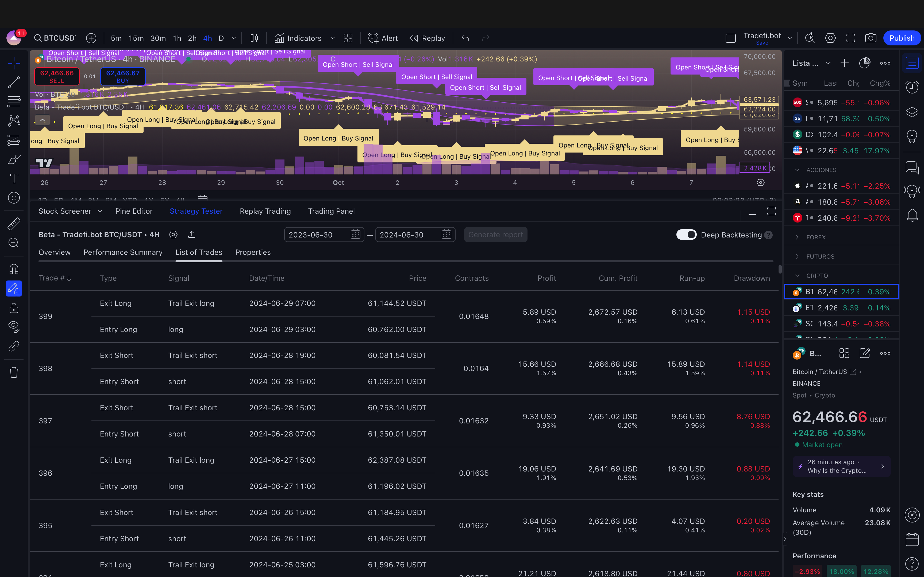This screenshot has width=924, height=577.
Task: Select the text annotation tool
Action: pos(14,179)
